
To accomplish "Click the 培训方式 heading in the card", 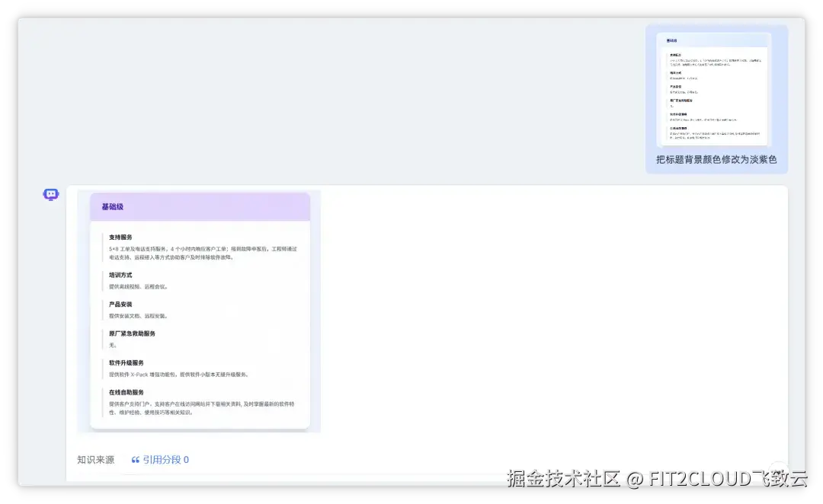I will [x=120, y=275].
